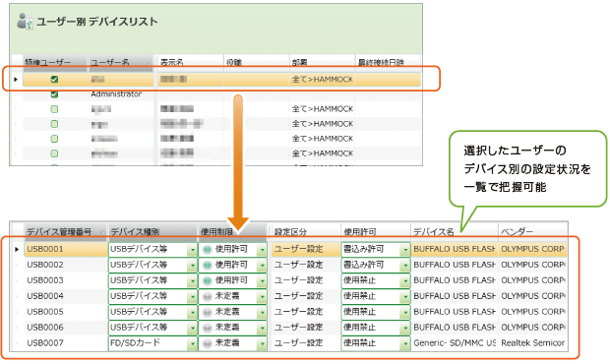
Task: Click gray 未定義 status icon for USB0005
Action: click(208, 312)
